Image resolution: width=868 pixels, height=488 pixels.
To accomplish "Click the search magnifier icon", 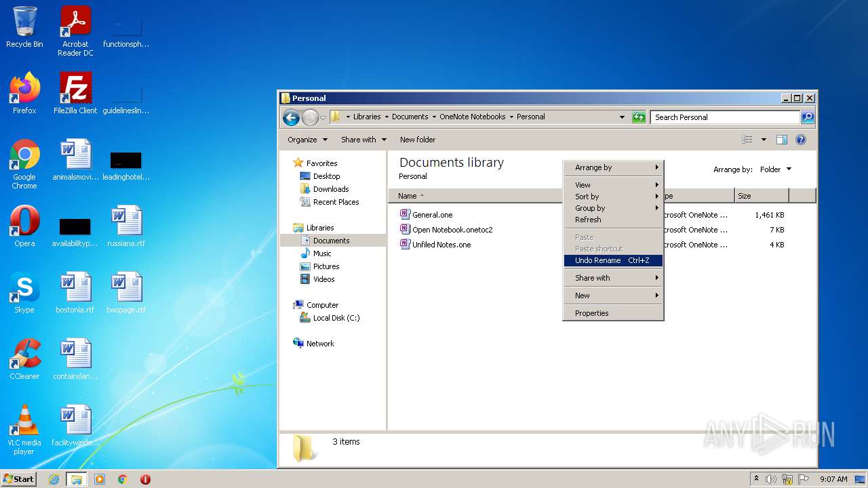I will pos(807,117).
